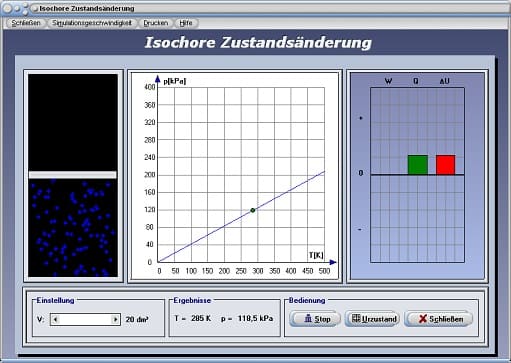Click the Urzustand reset button
The height and width of the screenshot is (363, 511).
[x=372, y=319]
